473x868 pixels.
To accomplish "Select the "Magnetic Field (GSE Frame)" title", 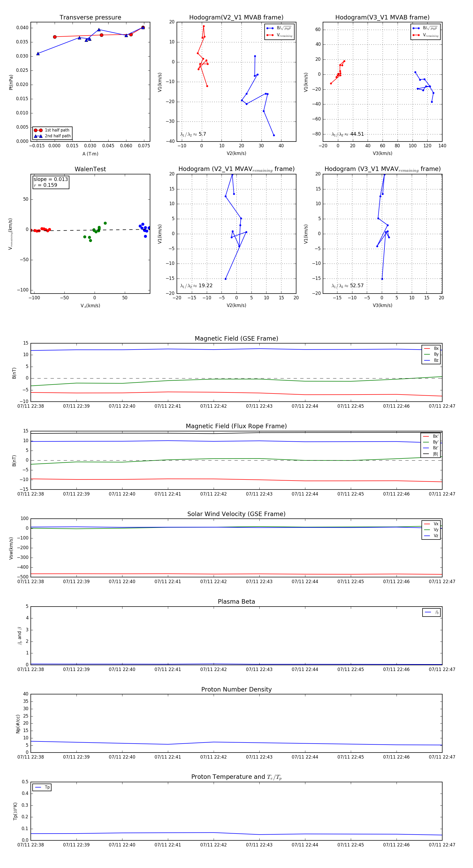I will [236, 338].
